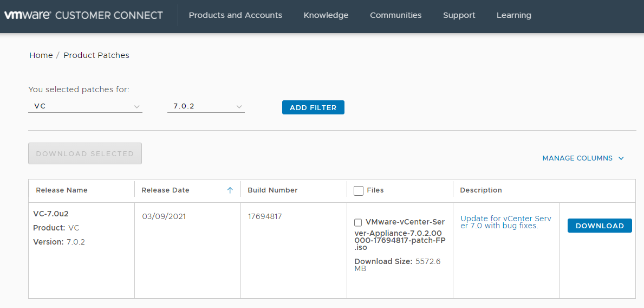Expand the Manage Columns chevron
This screenshot has height=308, width=644.
pos(621,158)
